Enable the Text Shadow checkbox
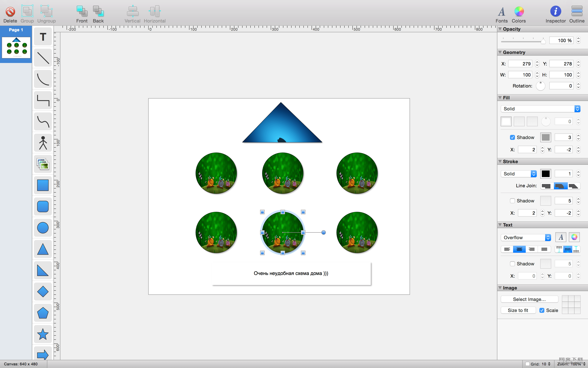Image resolution: width=588 pixels, height=368 pixels. coord(512,264)
